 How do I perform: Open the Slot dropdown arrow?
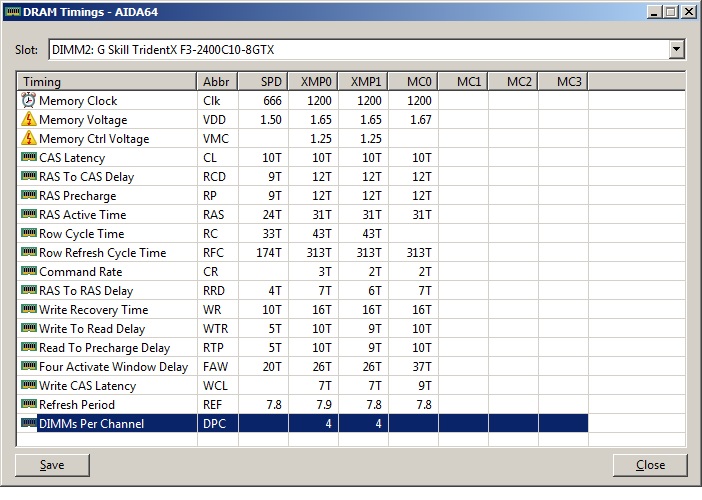[x=676, y=49]
